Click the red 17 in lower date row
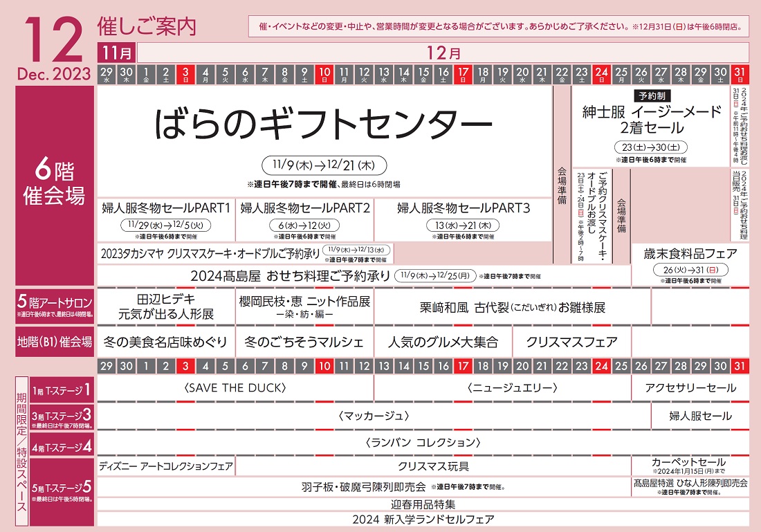Image resolution: width=761 pixels, height=532 pixels. [x=463, y=366]
